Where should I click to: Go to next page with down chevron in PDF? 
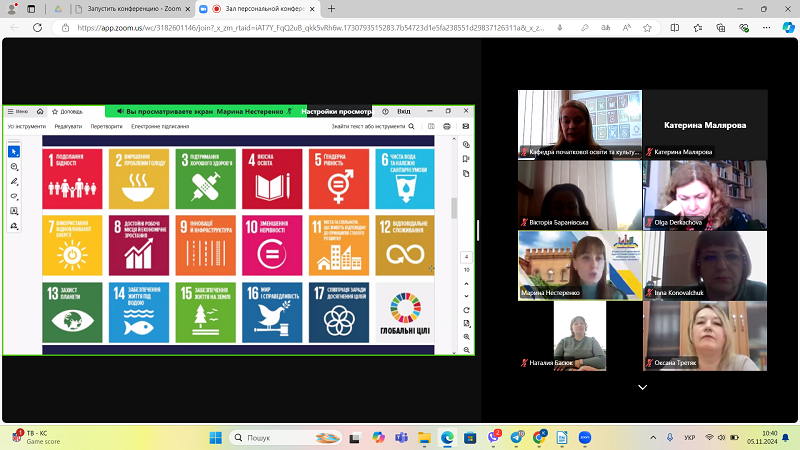tap(466, 296)
